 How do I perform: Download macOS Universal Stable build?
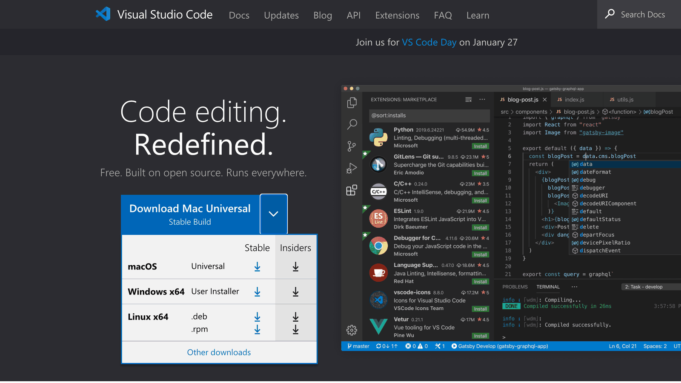(257, 267)
